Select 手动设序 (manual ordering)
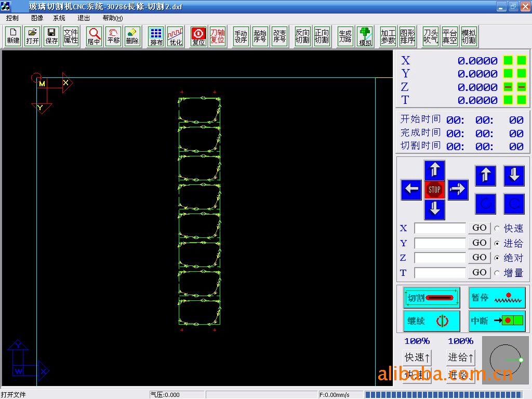 pos(241,36)
